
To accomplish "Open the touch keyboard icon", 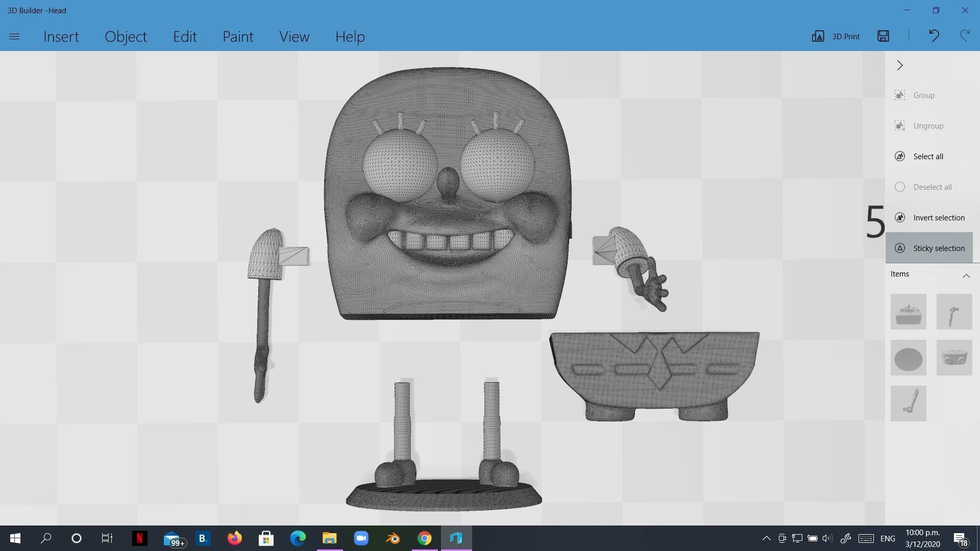I will click(x=866, y=538).
